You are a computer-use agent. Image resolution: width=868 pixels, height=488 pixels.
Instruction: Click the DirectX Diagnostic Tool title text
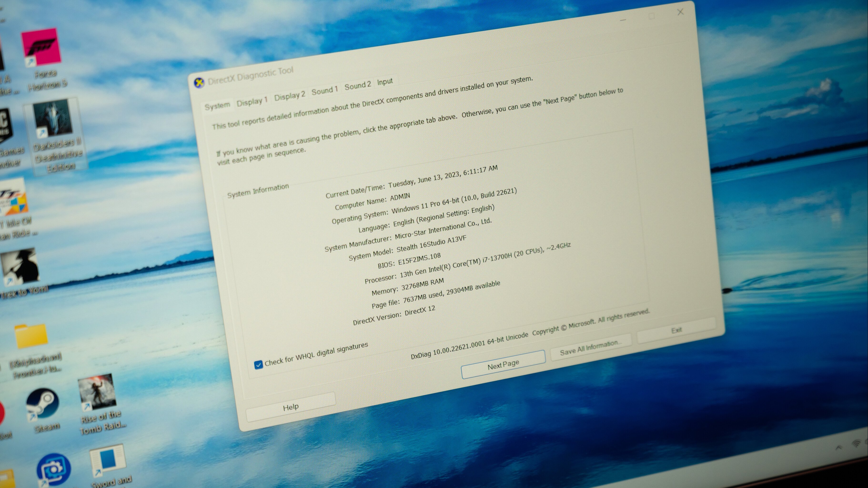[251, 76]
